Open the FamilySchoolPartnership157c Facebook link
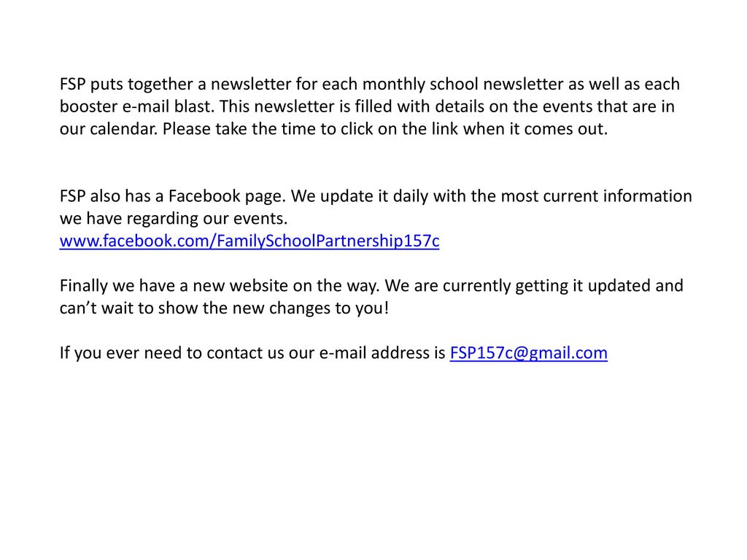This screenshot has height=560, width=747. click(249, 241)
